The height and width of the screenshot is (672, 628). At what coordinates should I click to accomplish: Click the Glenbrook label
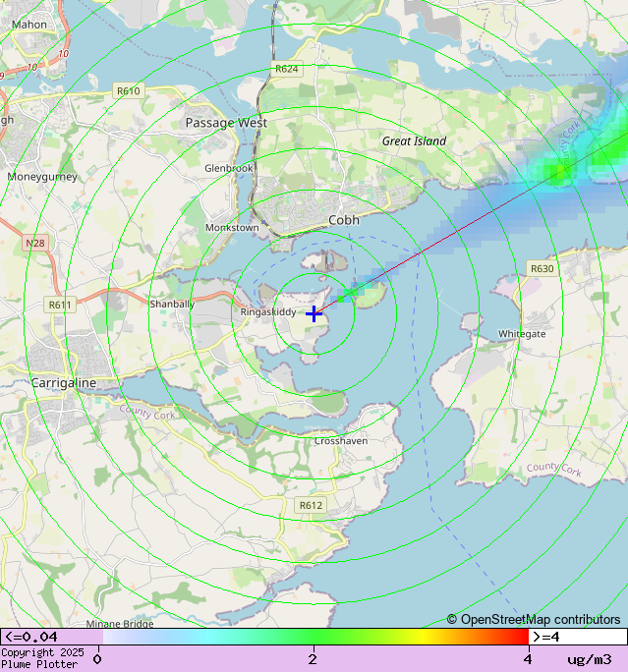click(228, 168)
